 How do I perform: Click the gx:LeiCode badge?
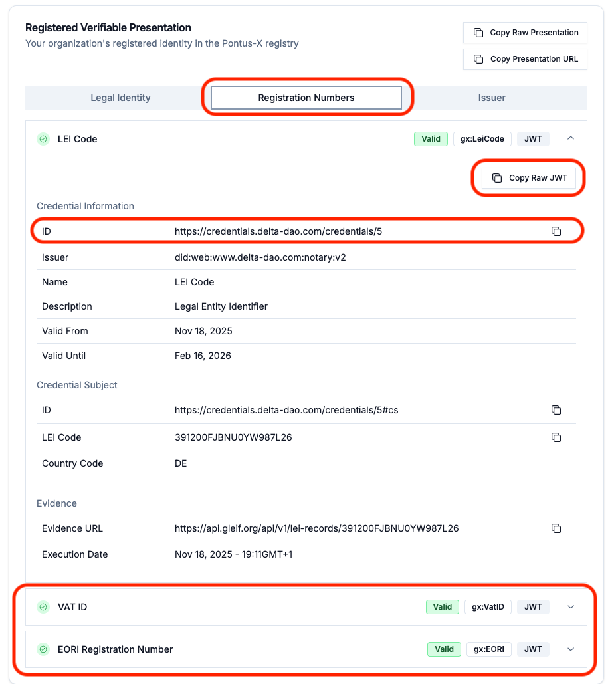click(482, 139)
